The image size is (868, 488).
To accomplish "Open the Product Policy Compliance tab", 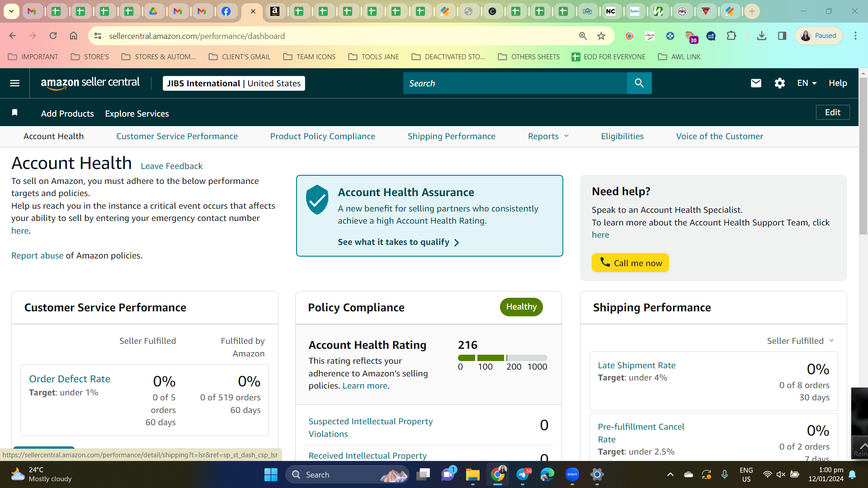I will pos(323,136).
